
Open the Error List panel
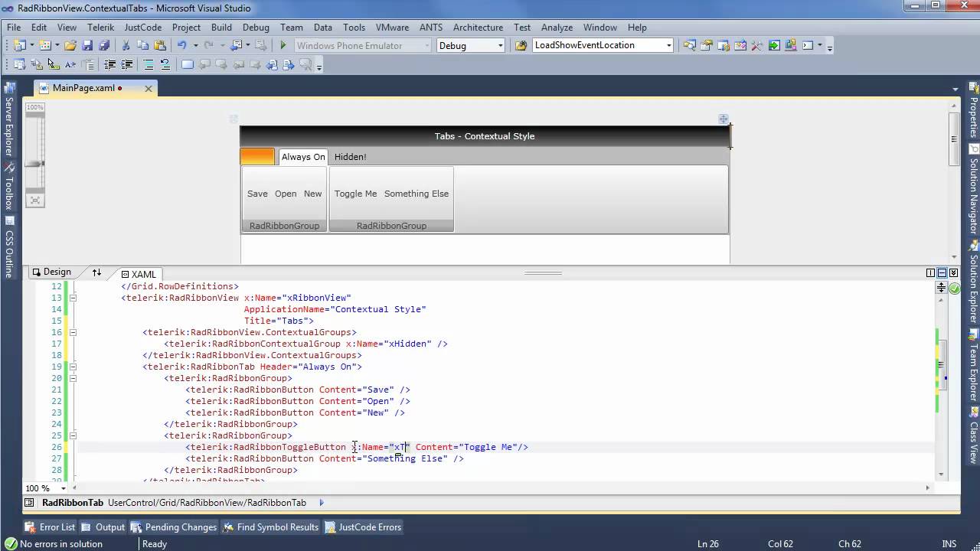click(51, 527)
